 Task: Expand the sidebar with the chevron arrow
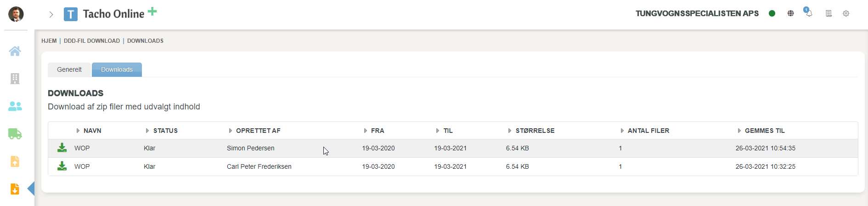tap(51, 14)
